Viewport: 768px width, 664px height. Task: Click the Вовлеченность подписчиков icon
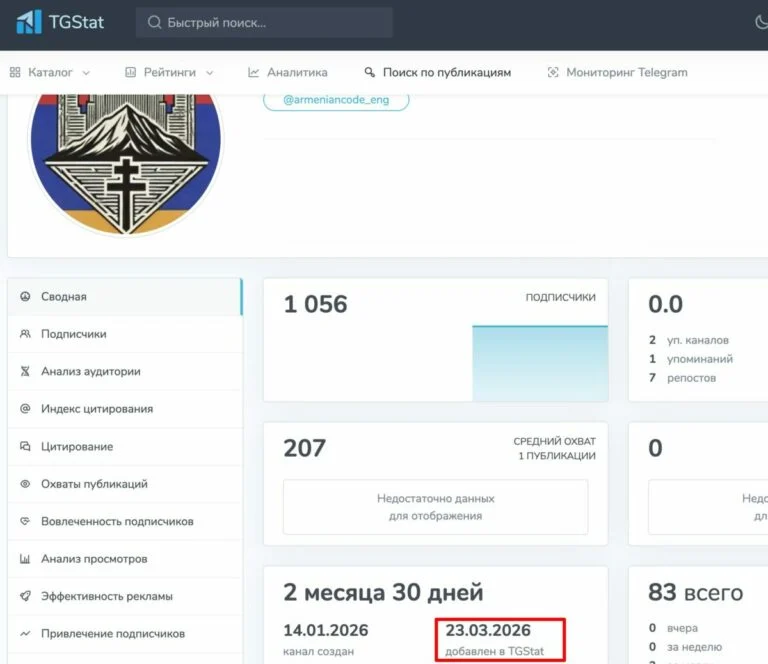[x=25, y=521]
